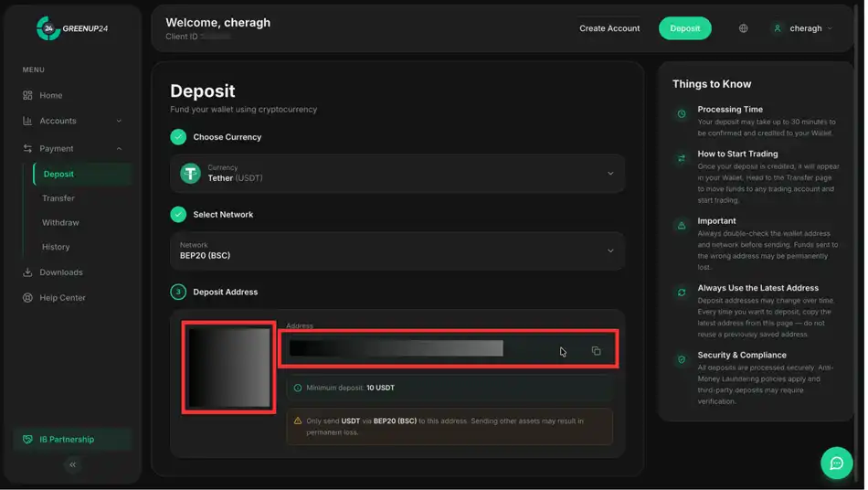Screen dimensions: 868x490
Task: Click the "Welcome, cheragh" heading
Action: tap(218, 23)
